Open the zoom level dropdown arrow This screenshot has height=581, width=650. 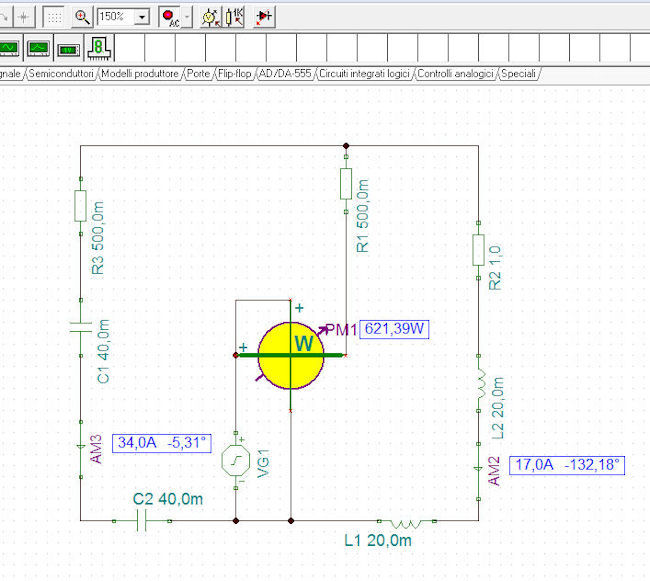(x=142, y=17)
